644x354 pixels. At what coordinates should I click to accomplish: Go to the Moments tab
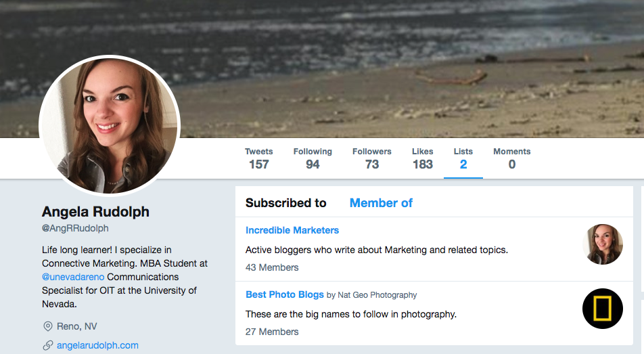coord(512,158)
